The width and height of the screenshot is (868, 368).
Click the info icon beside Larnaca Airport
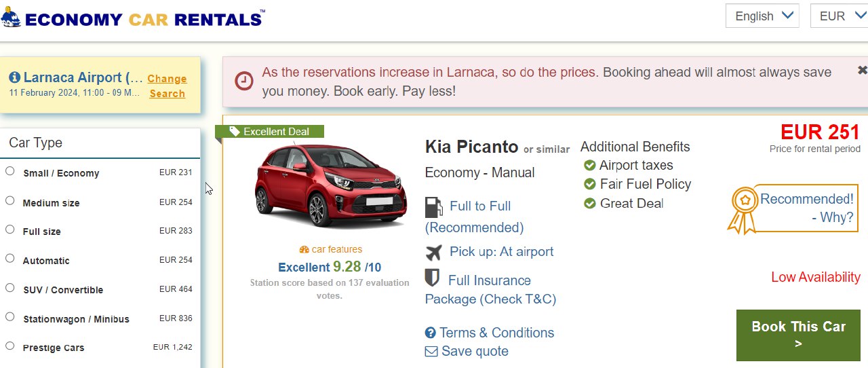(14, 77)
